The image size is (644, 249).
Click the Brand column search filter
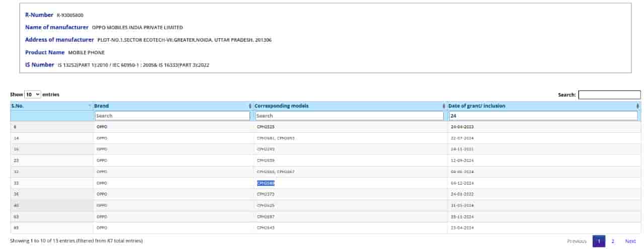(x=172, y=116)
